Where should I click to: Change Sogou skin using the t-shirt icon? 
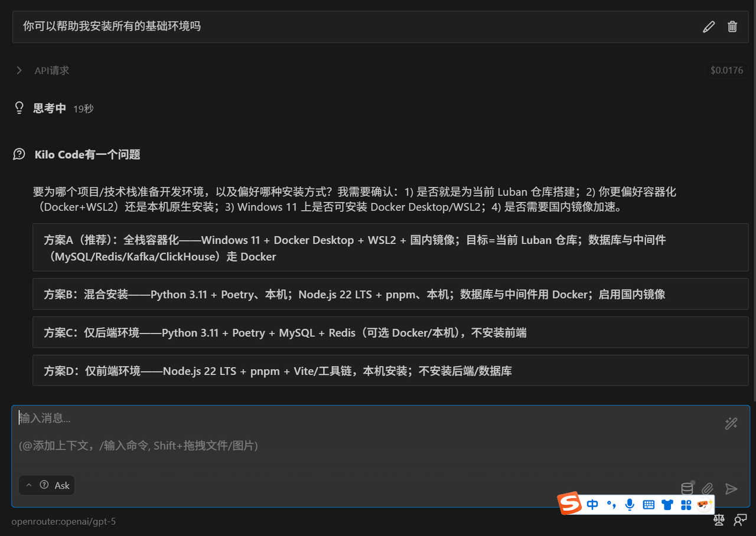click(x=667, y=505)
